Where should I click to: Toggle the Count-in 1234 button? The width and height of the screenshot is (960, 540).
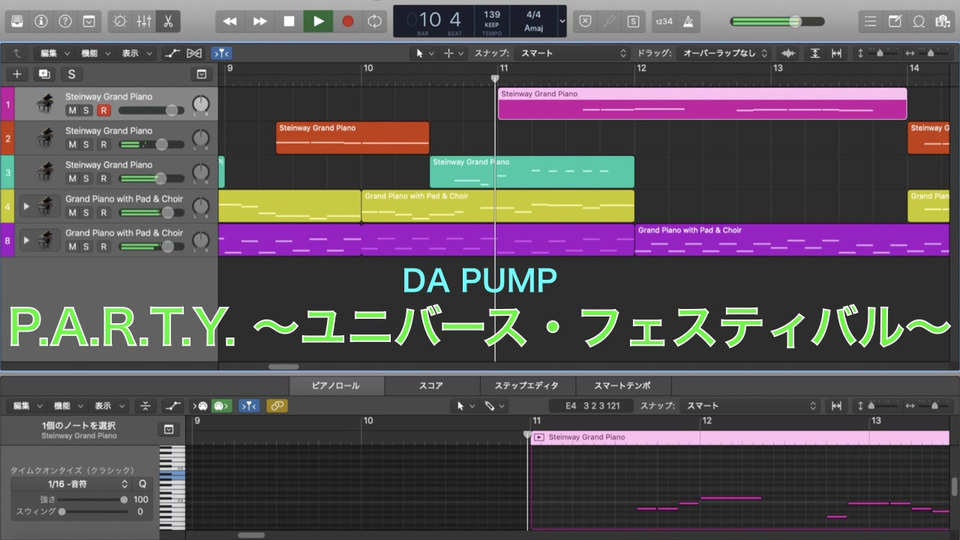[x=664, y=21]
